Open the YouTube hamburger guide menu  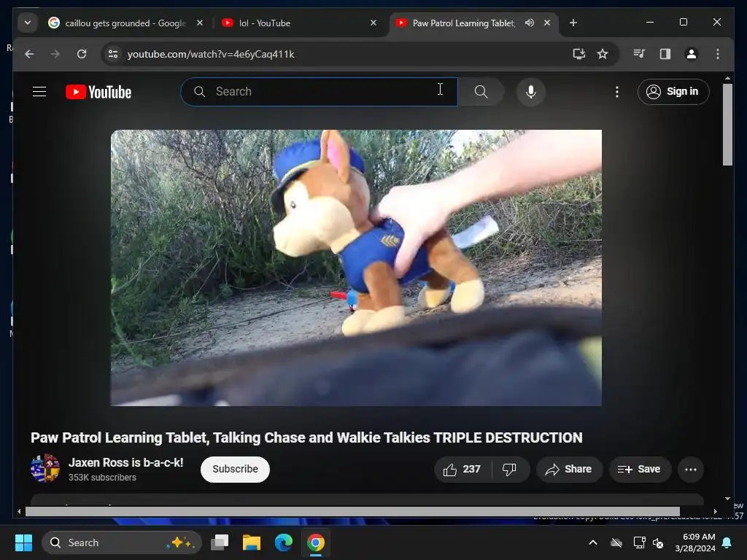(x=39, y=91)
